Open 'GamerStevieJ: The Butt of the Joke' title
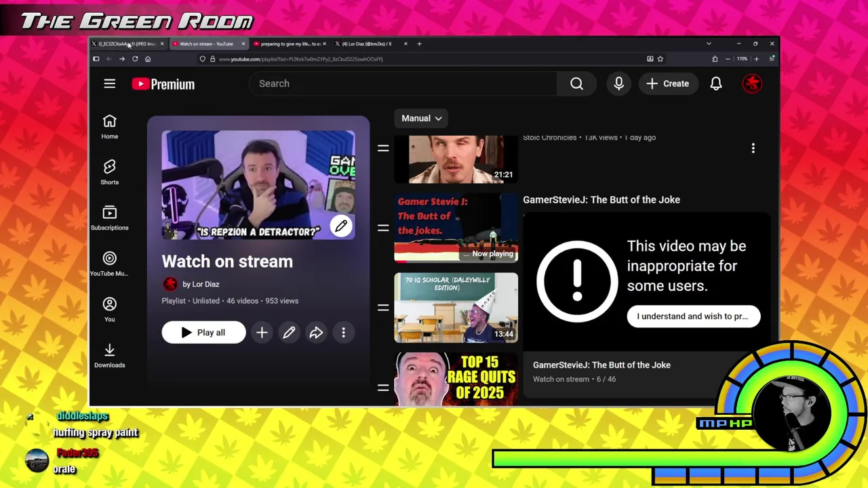868x488 pixels. tap(601, 199)
